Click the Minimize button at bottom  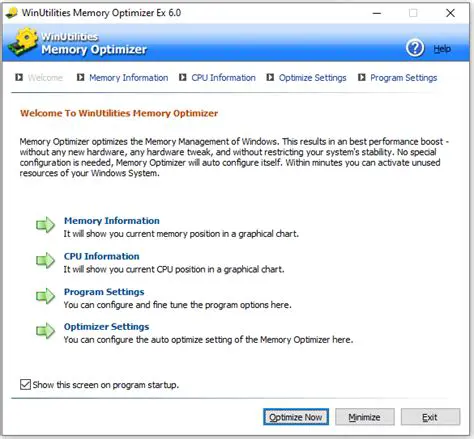click(365, 417)
